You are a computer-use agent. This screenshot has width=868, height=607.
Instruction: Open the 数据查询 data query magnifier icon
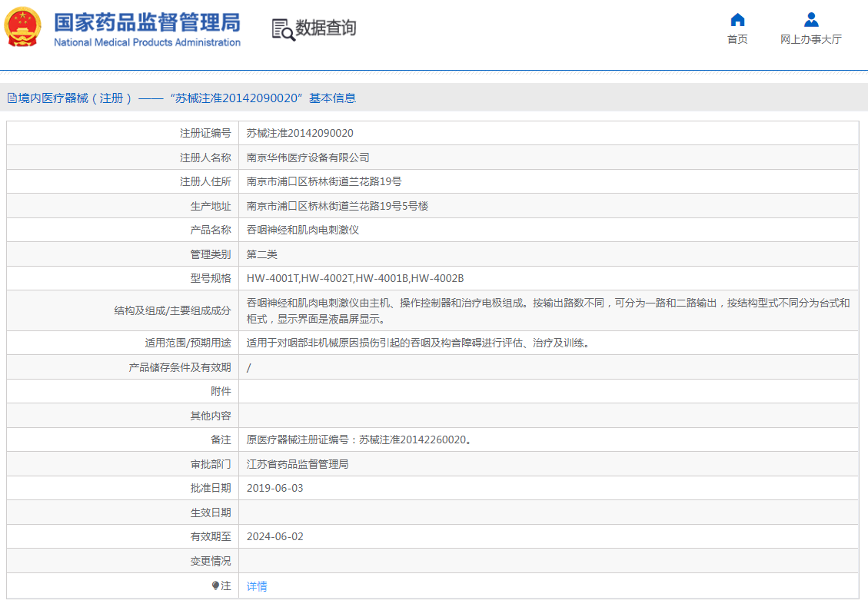(281, 29)
